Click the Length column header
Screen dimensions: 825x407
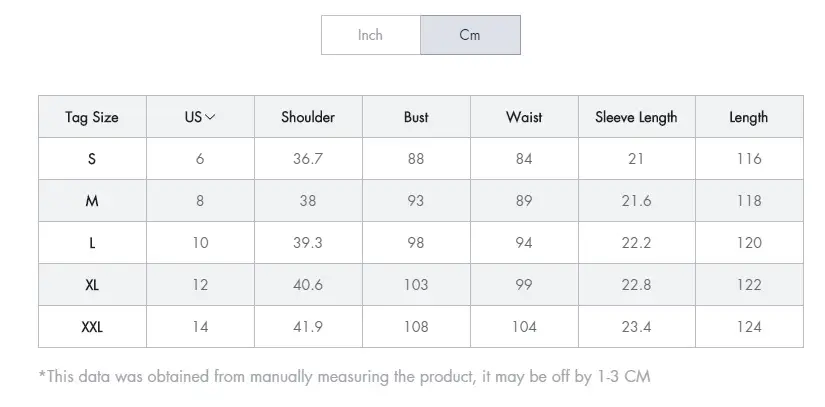pyautogui.click(x=749, y=117)
